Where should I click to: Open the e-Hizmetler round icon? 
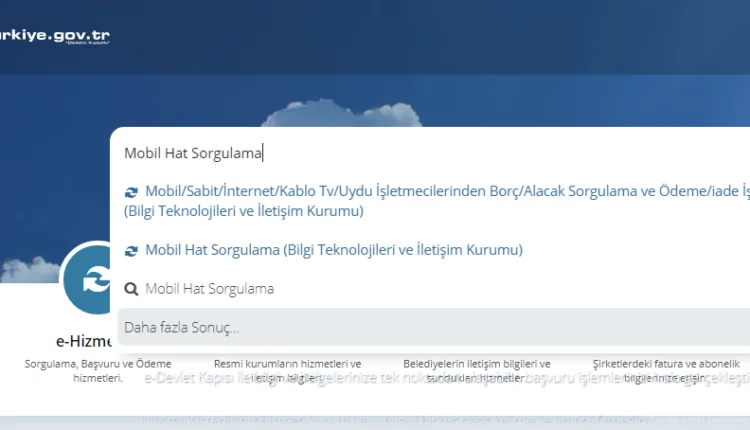point(87,278)
